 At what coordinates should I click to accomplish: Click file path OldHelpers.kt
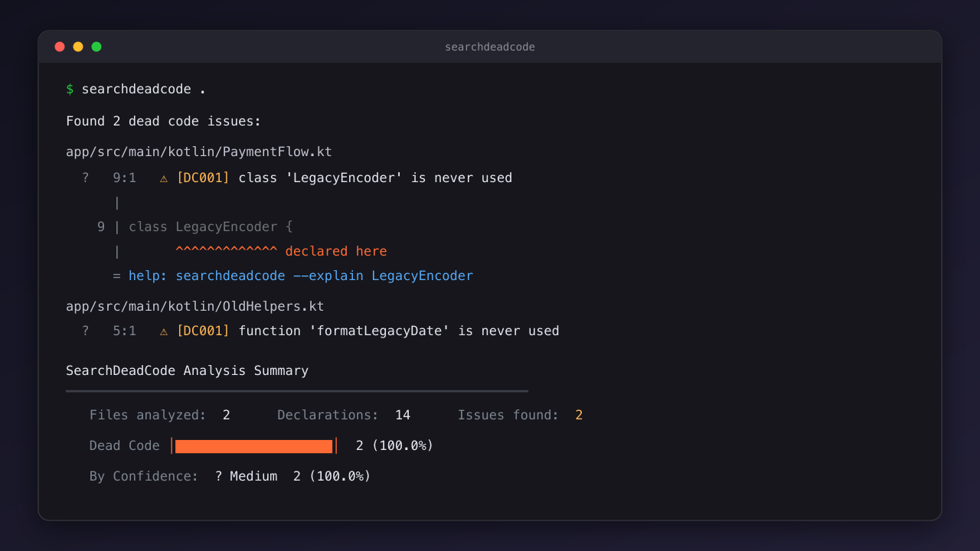tap(195, 306)
